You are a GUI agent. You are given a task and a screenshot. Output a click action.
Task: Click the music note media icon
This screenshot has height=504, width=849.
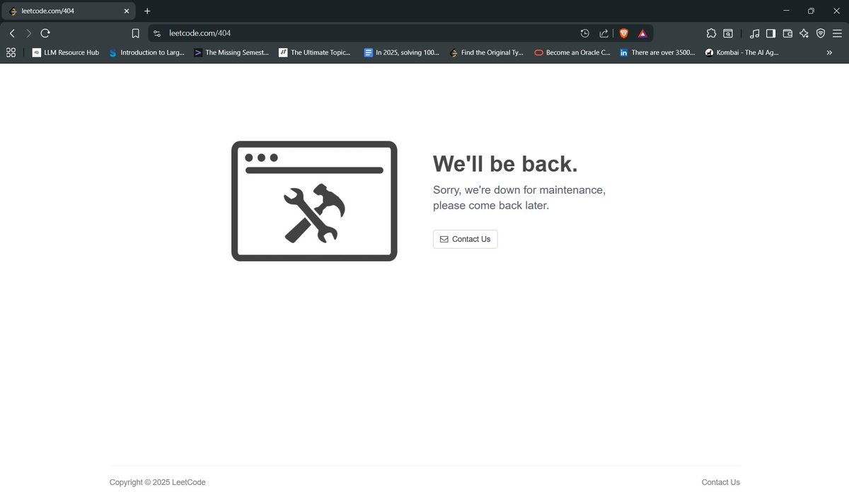[755, 33]
